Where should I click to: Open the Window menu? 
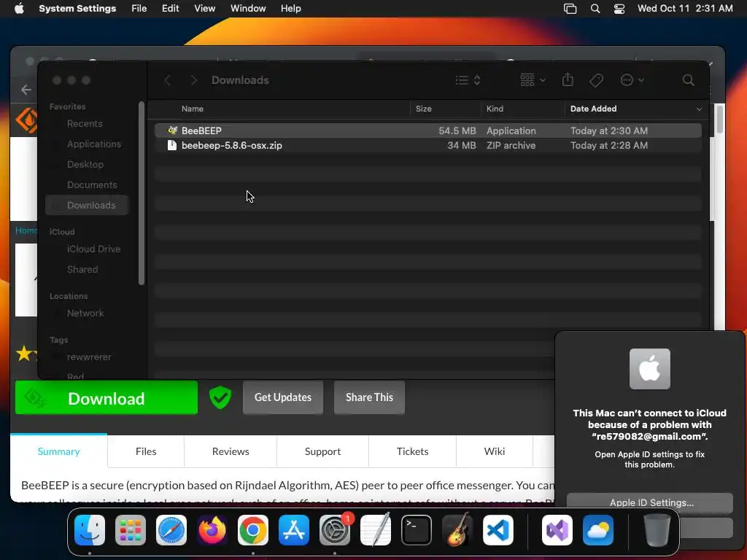pos(248,9)
